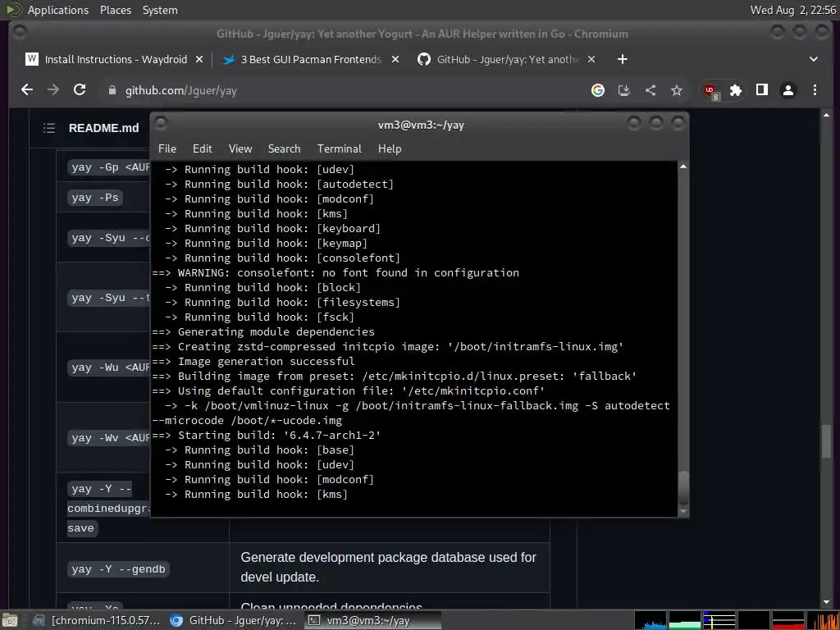Select the GitHub - Jguer/yay taskbar entry
Viewport: 840px width, 630px height.
click(x=234, y=620)
